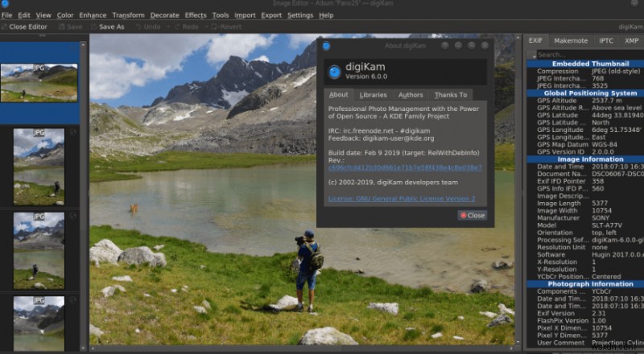Click the Revert toolbar button
644x354 pixels.
pyautogui.click(x=226, y=27)
